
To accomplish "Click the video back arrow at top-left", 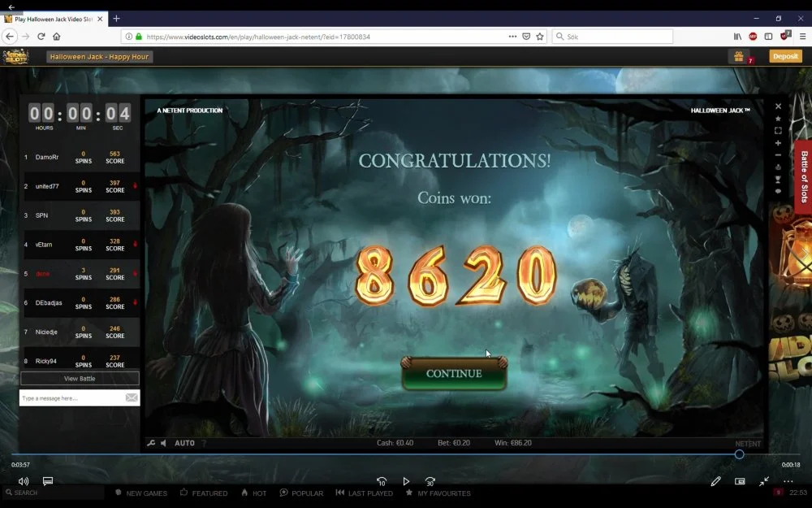I will [11, 7].
